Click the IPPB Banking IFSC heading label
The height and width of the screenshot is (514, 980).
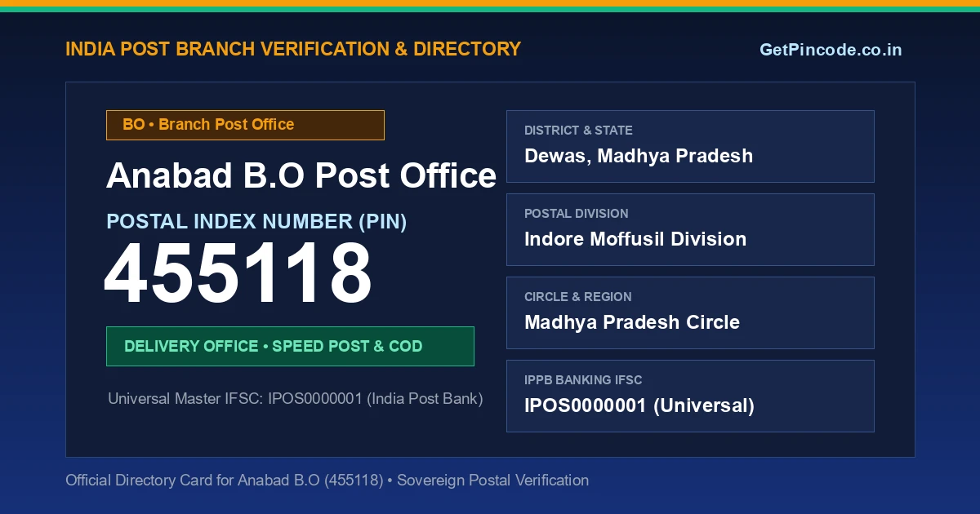[583, 380]
